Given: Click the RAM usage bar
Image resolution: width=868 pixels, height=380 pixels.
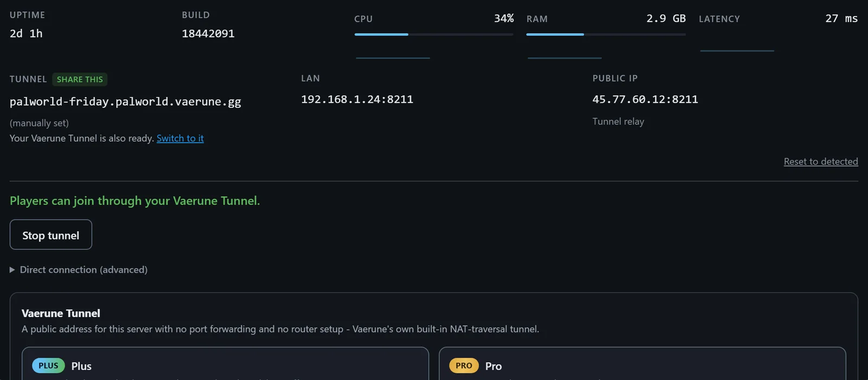Looking at the screenshot, I should (606, 34).
